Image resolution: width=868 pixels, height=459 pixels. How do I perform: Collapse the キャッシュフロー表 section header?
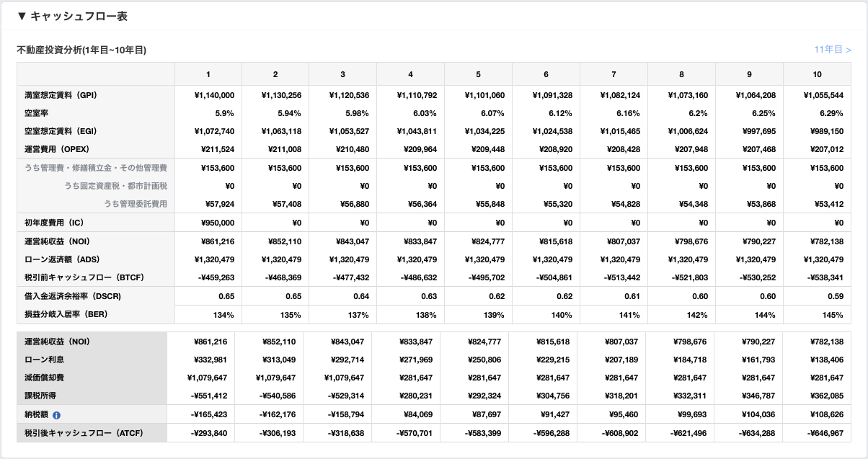pos(72,16)
